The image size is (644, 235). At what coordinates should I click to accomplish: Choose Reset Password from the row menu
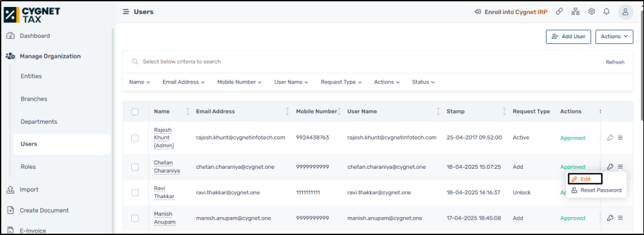click(596, 190)
